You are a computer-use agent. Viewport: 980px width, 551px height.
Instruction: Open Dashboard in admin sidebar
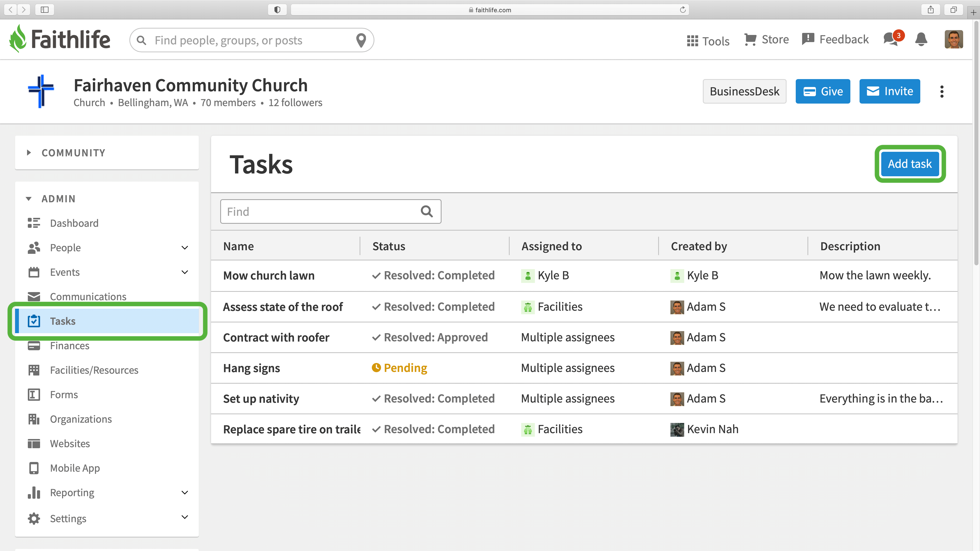(74, 223)
